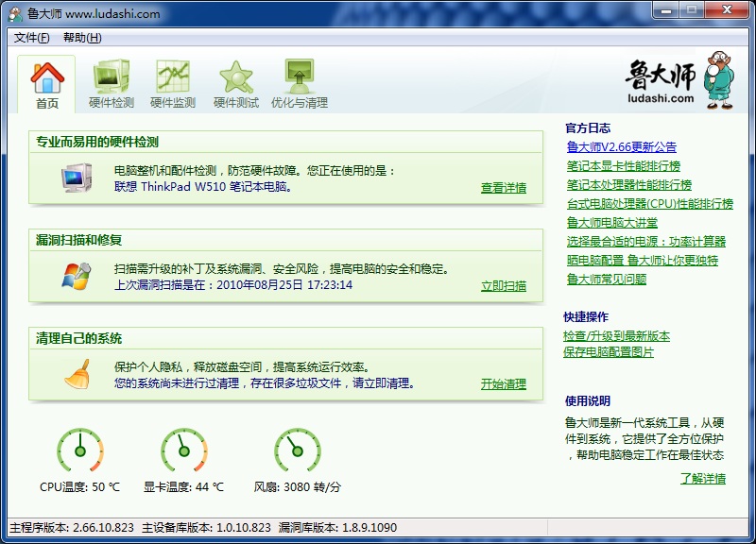Click the CPU温度: 50 ℃ label

point(80,487)
